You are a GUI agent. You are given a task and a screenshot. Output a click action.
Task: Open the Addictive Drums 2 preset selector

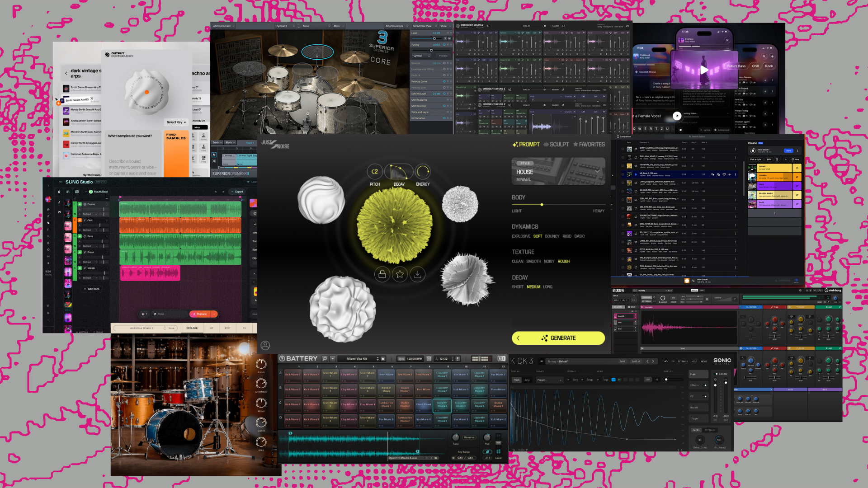(x=145, y=328)
